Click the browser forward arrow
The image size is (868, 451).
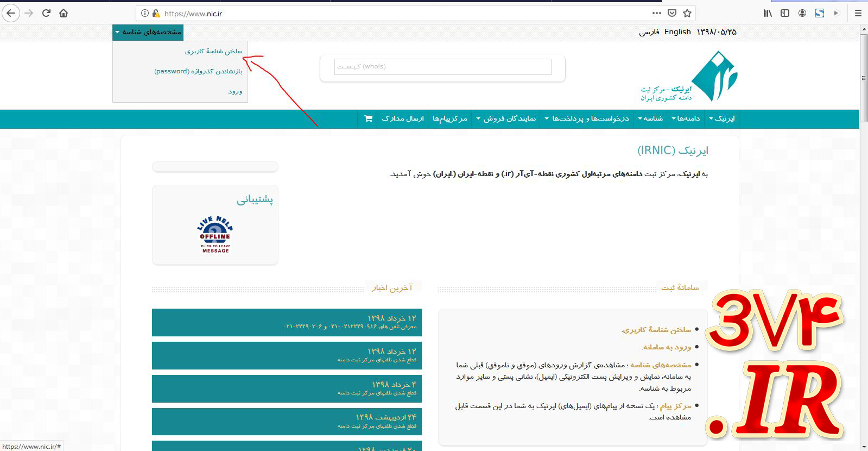click(29, 13)
